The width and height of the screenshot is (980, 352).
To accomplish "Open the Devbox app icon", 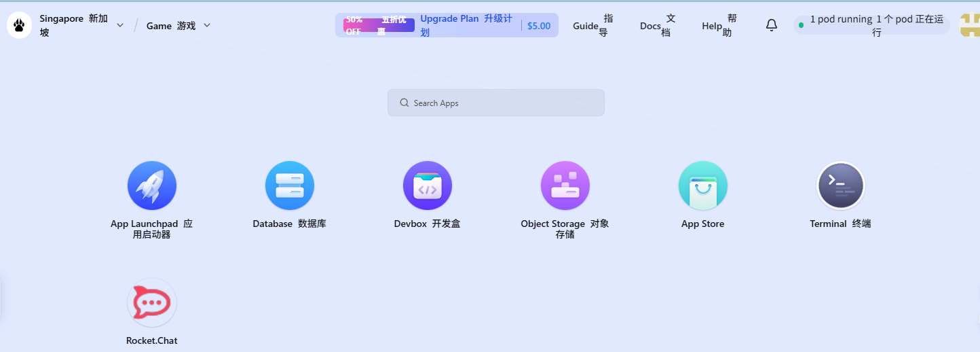I will point(428,186).
